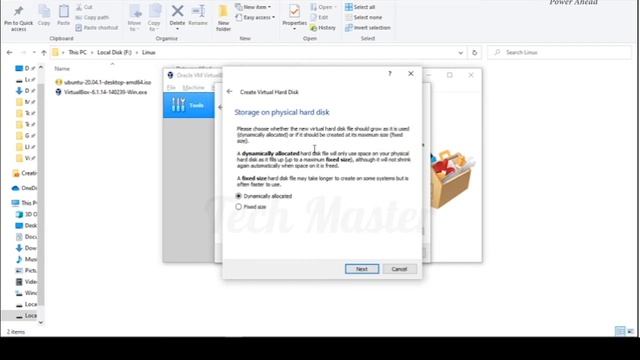Image resolution: width=640 pixels, height=360 pixels.
Task: Click Pin to Quick access in ribbon
Action: pyautogui.click(x=18, y=18)
